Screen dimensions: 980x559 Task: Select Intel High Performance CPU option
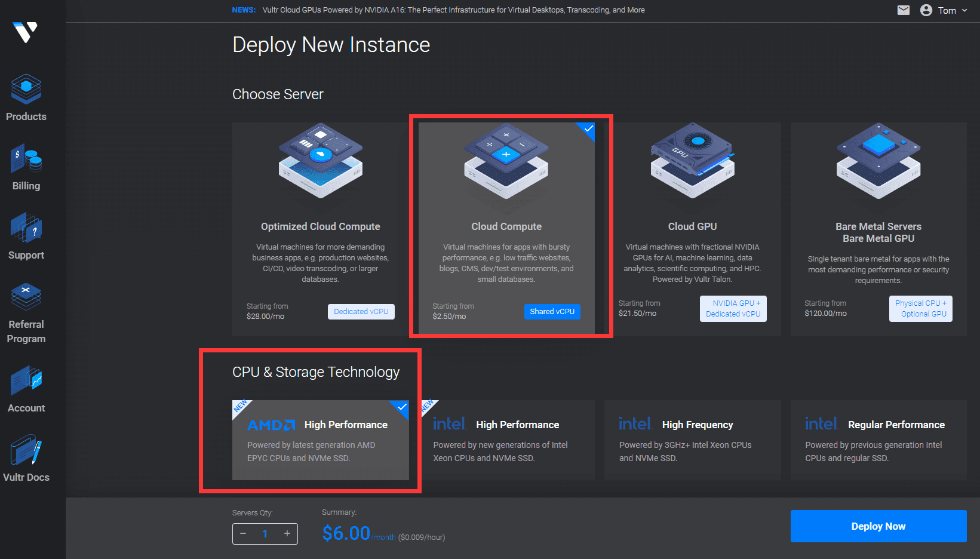coord(506,440)
